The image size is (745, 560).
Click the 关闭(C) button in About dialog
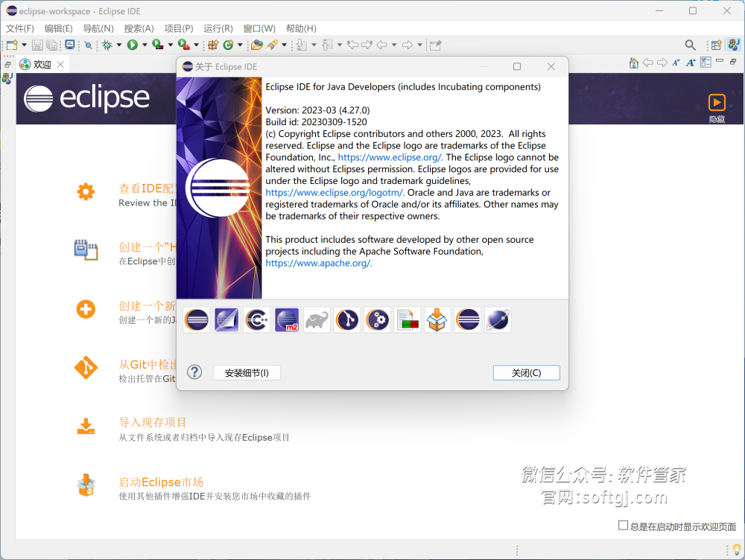[x=527, y=373]
